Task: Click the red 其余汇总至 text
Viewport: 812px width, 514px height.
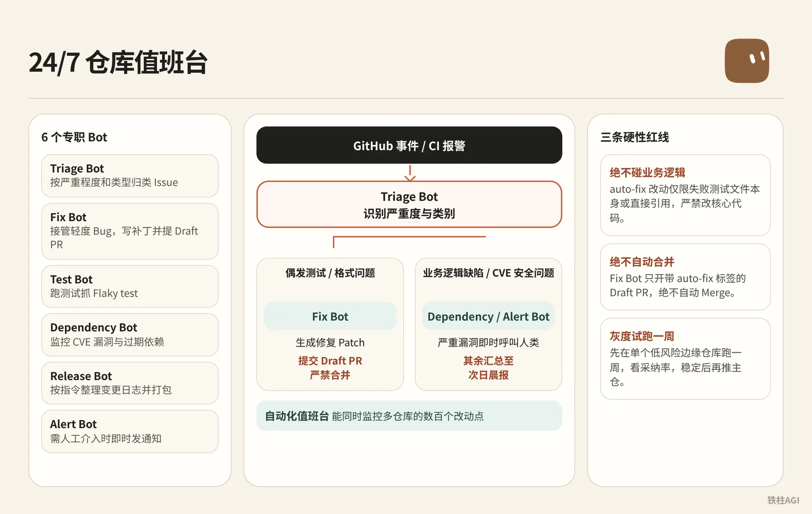Action: pos(488,361)
